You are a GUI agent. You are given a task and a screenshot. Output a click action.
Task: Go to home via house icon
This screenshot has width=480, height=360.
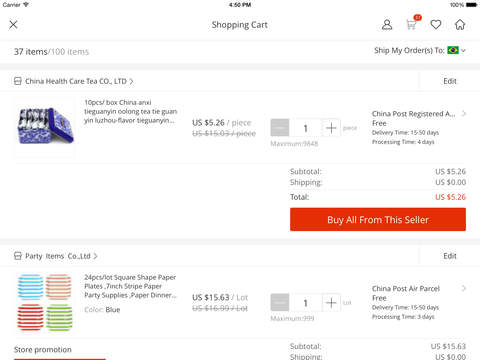pyautogui.click(x=460, y=25)
